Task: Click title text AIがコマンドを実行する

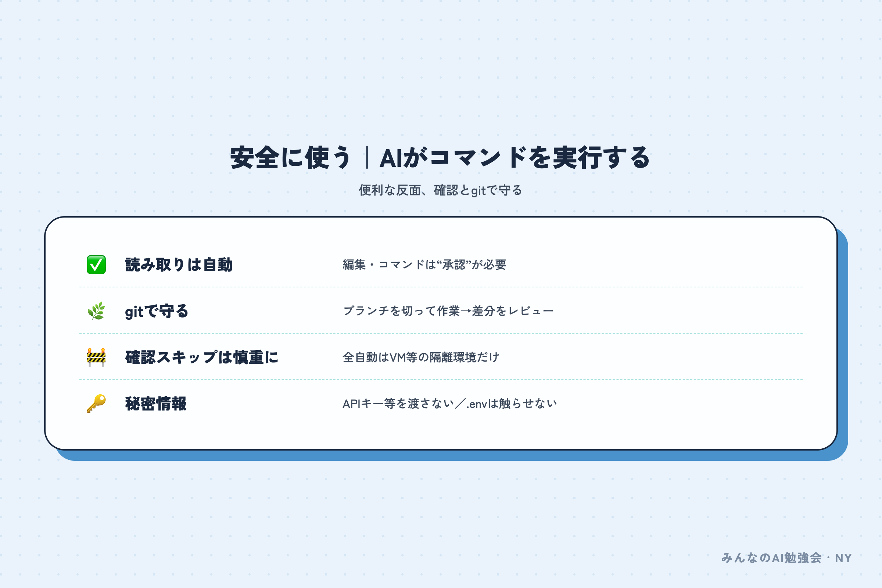Action: (x=515, y=158)
